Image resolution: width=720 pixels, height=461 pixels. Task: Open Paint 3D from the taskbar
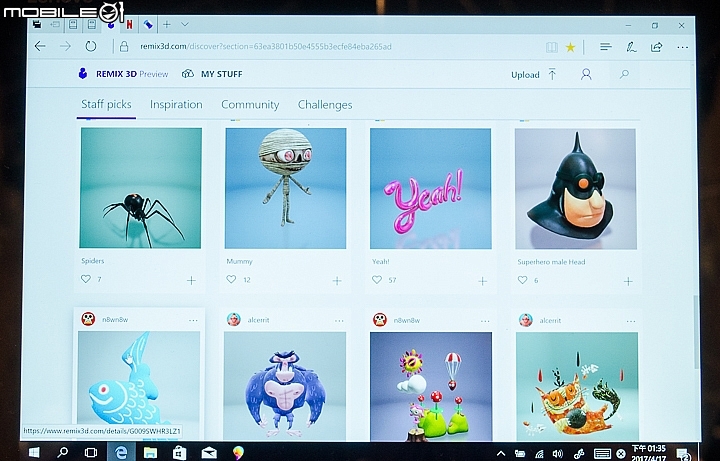click(x=238, y=453)
